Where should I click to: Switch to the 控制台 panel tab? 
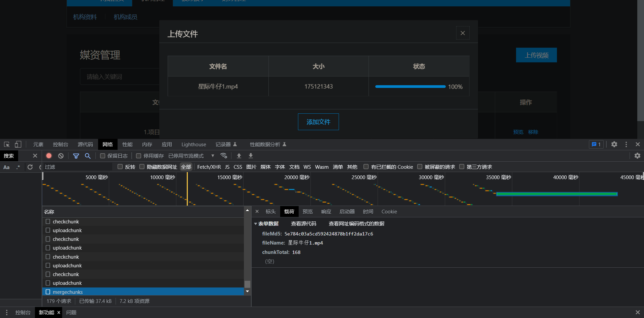60,145
